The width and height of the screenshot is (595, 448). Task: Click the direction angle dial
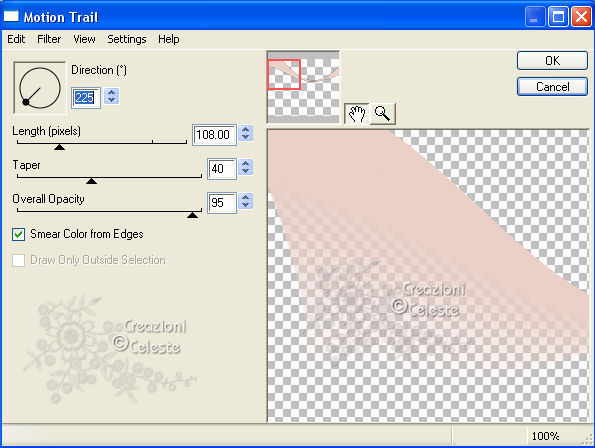[40, 88]
